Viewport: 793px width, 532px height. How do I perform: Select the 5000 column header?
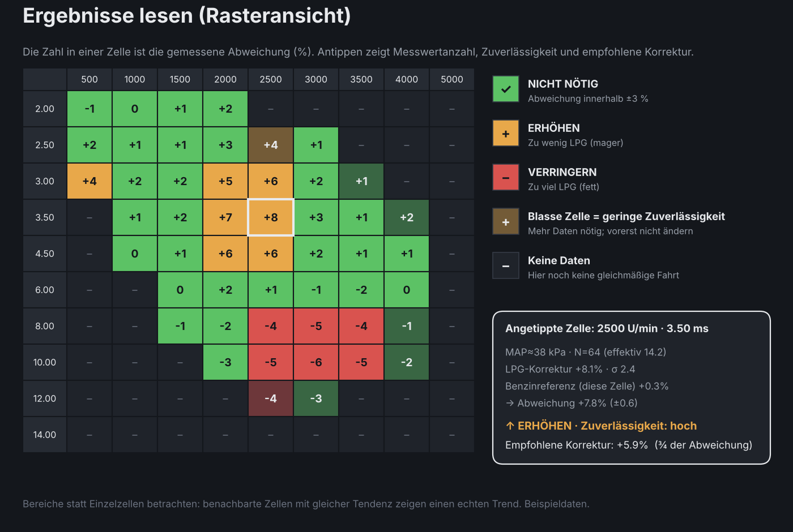tap(452, 79)
